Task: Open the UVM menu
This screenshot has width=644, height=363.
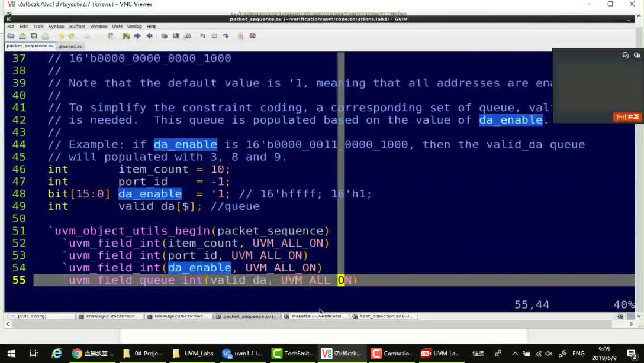Action: [117, 26]
